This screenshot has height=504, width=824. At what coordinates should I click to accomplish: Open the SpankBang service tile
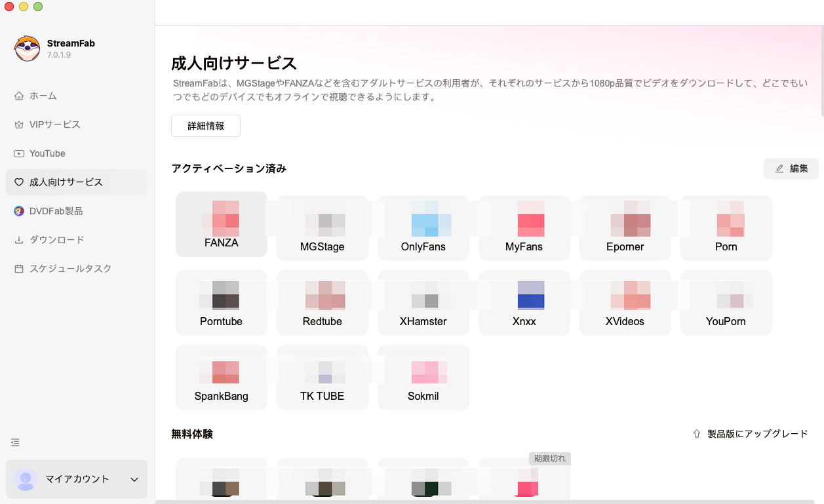(x=222, y=378)
